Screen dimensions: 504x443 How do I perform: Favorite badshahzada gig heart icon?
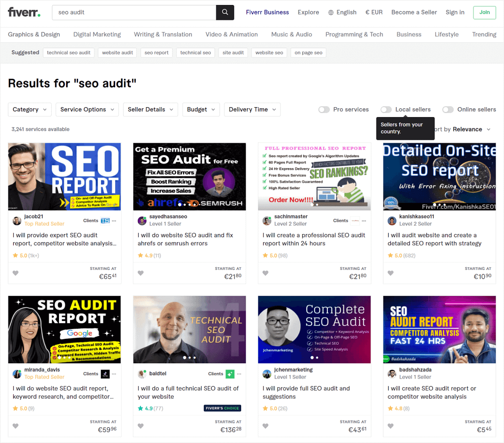pyautogui.click(x=390, y=426)
